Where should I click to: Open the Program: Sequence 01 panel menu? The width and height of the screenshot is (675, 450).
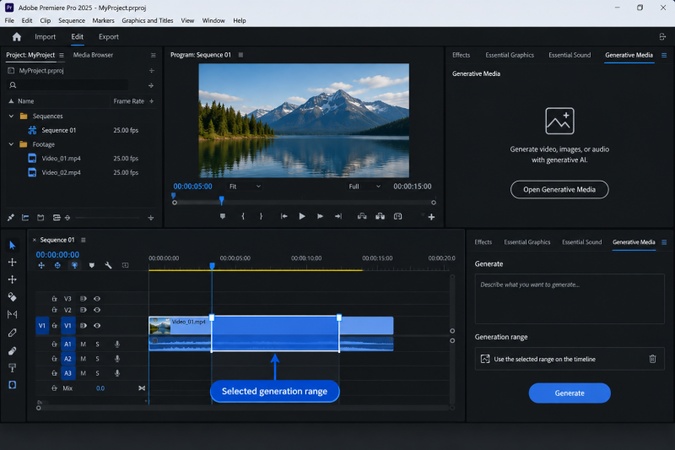tap(241, 55)
